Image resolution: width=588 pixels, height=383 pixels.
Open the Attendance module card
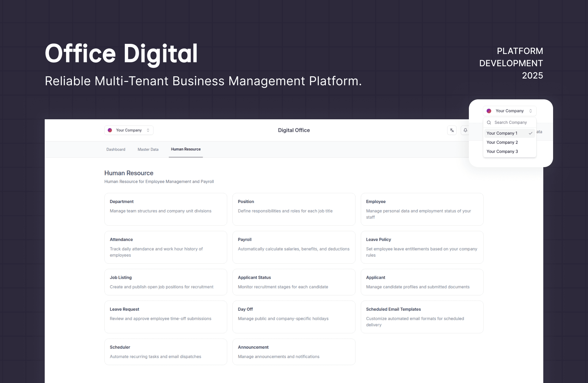tap(166, 247)
